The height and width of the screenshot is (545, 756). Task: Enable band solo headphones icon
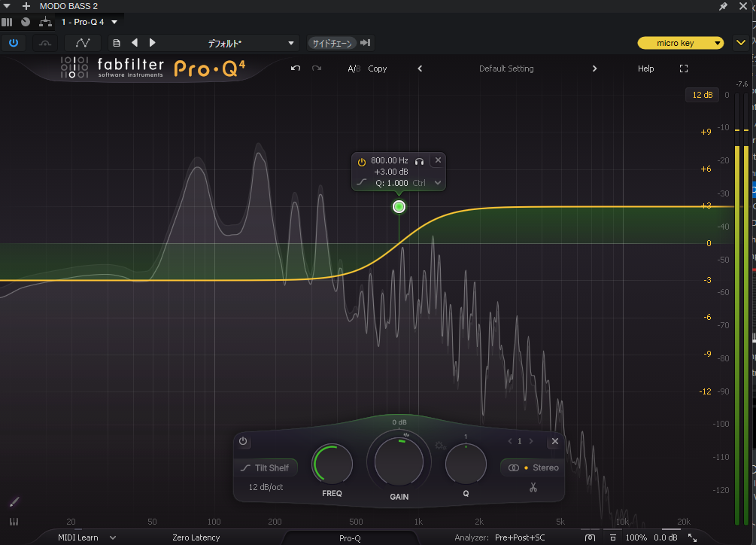[420, 161]
